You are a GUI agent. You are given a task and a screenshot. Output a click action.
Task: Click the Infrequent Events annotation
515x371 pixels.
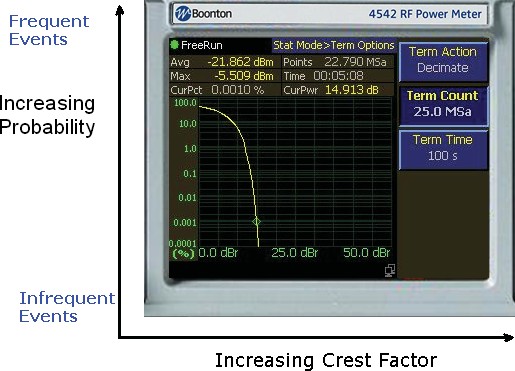pos(67,307)
